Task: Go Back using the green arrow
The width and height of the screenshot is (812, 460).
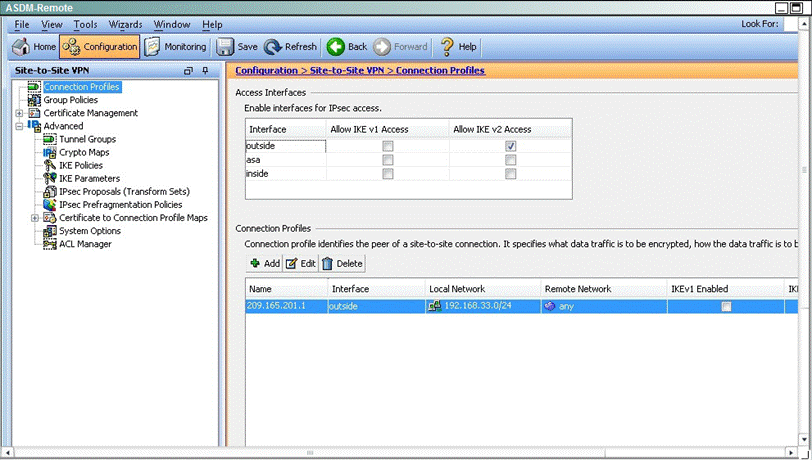Action: (335, 47)
